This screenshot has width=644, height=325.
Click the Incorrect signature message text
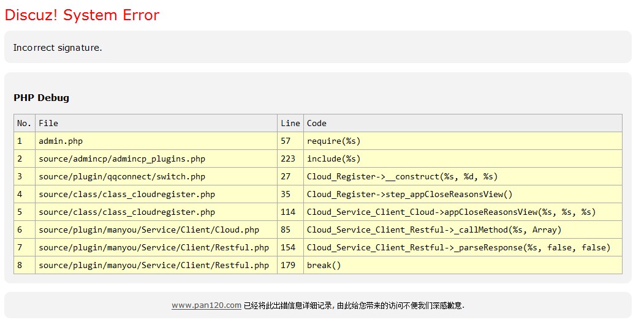[58, 48]
